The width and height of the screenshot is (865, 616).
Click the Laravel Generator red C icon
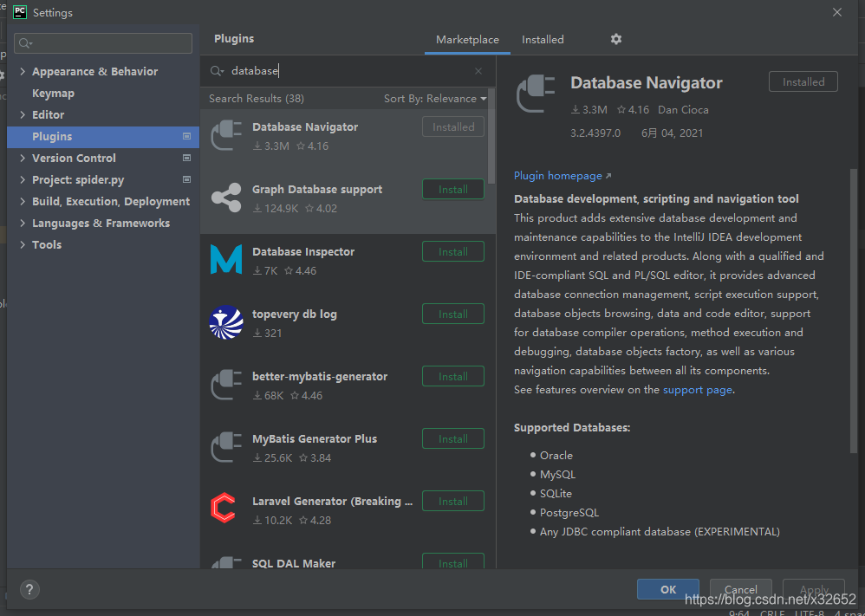pyautogui.click(x=224, y=508)
